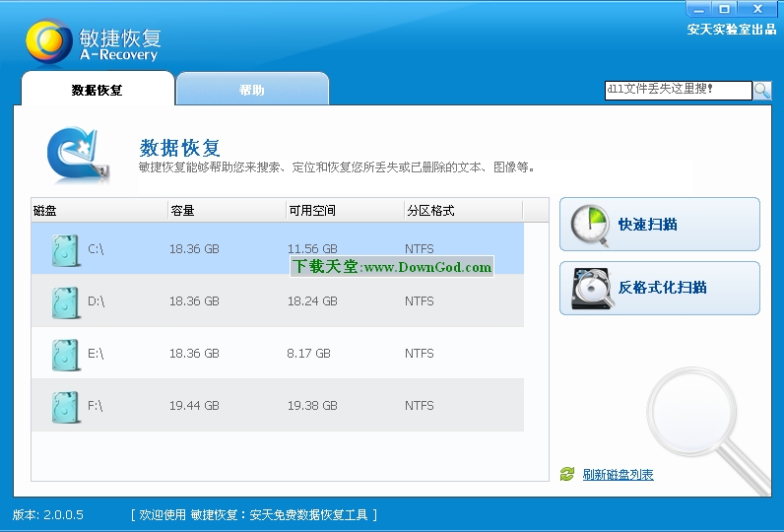Click the C:\ drive disk icon
The image size is (784, 532).
(x=65, y=250)
